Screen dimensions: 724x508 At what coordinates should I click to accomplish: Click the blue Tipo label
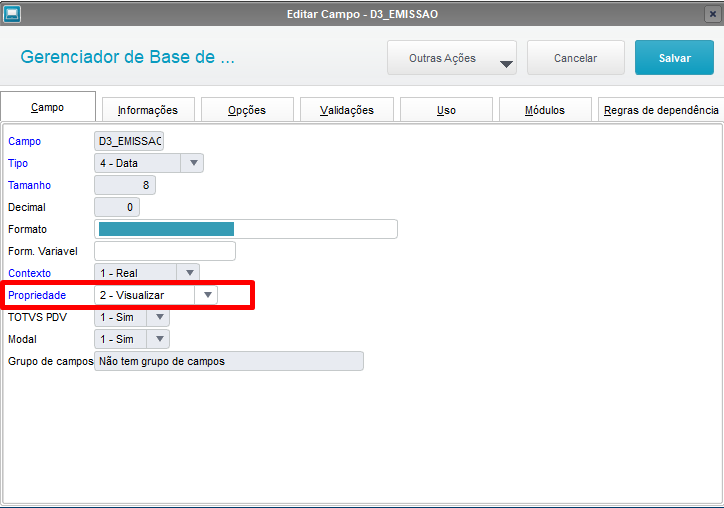(x=18, y=163)
